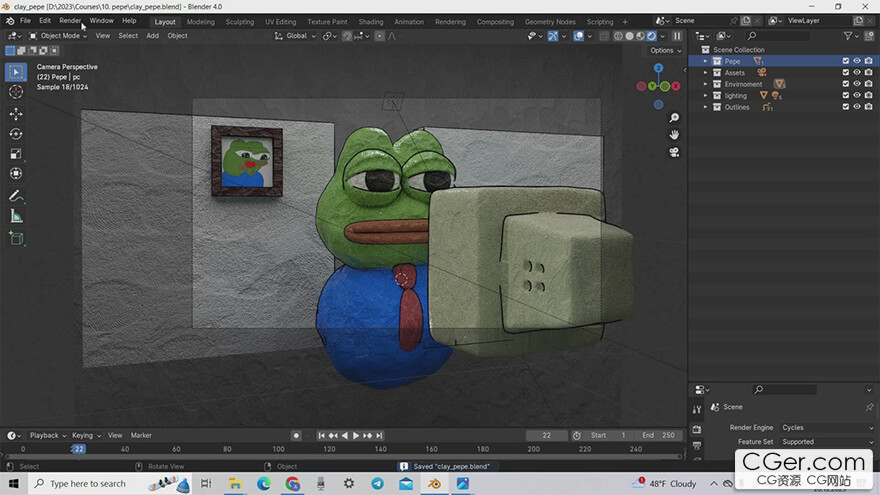Open the Keying dropdown
This screenshot has width=880, height=495.
tap(86, 436)
